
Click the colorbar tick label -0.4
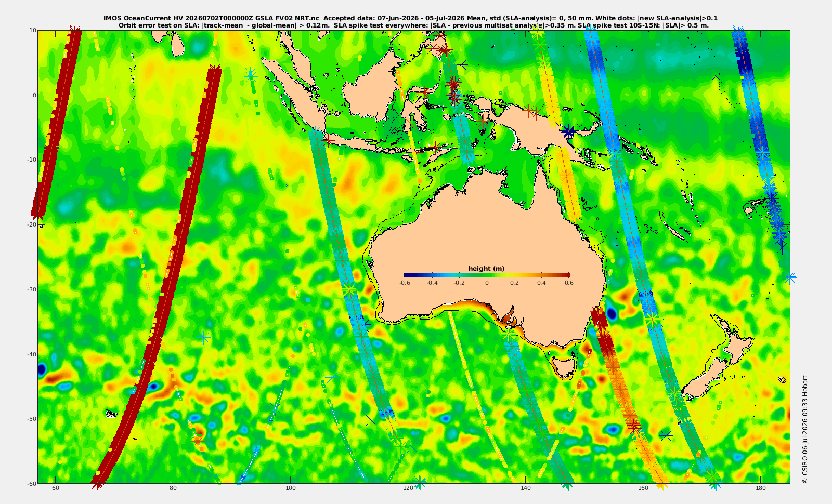point(432,283)
